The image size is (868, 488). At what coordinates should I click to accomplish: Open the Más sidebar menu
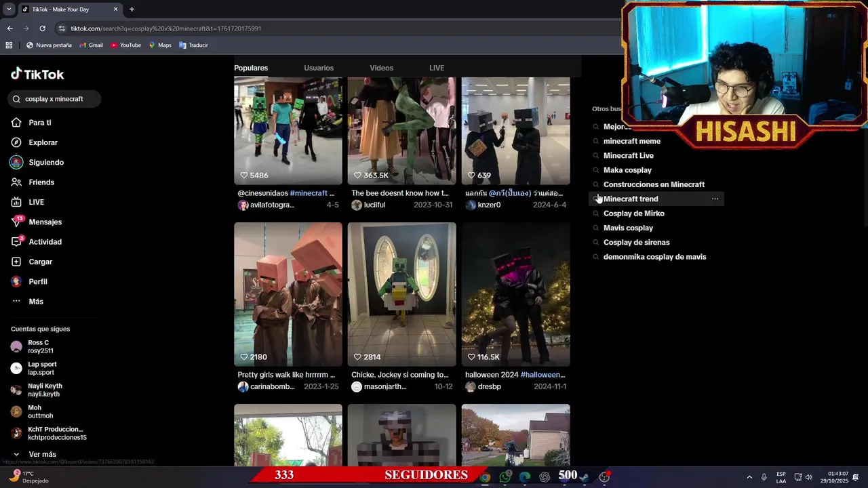point(27,302)
